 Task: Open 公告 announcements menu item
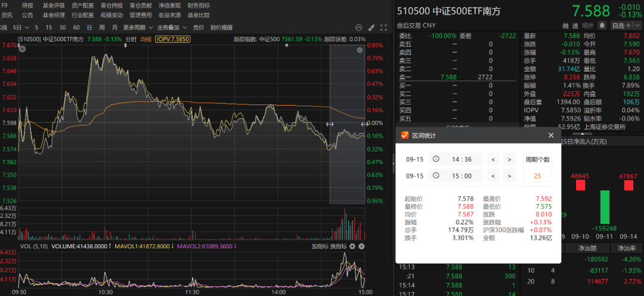point(27,15)
